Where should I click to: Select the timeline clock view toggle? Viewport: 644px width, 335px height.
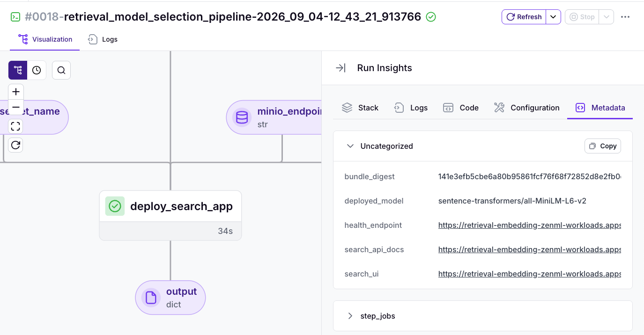pos(37,70)
